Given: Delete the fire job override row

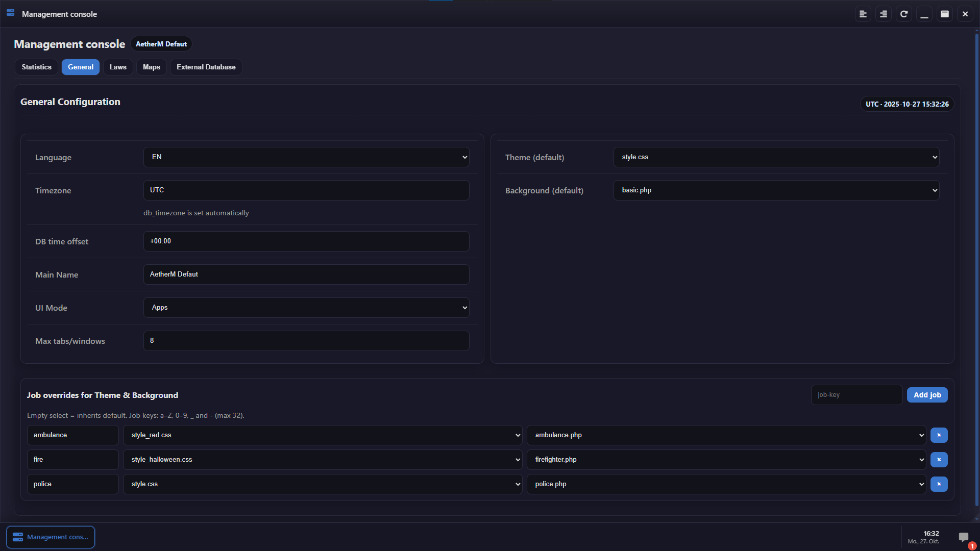Looking at the screenshot, I should point(939,460).
